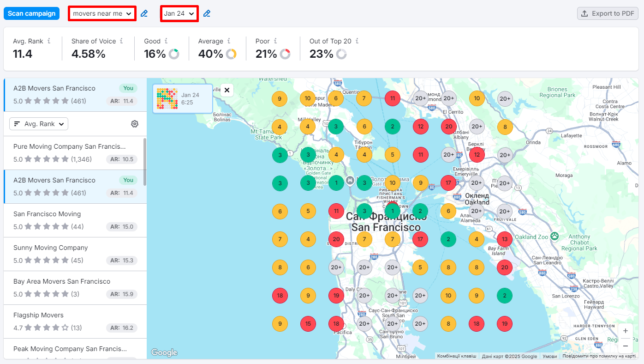Click the AR: 10.5 badge
Viewport: 644px width, 364px height.
pyautogui.click(x=122, y=159)
